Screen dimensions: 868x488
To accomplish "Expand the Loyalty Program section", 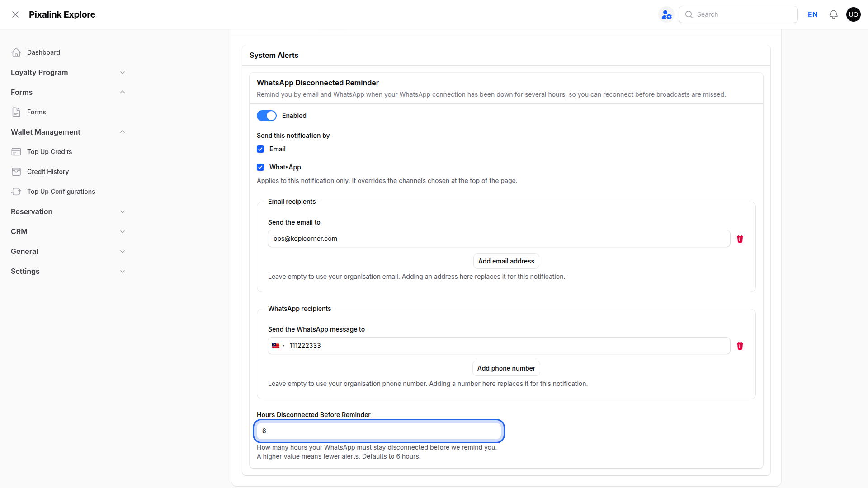I will (x=68, y=72).
